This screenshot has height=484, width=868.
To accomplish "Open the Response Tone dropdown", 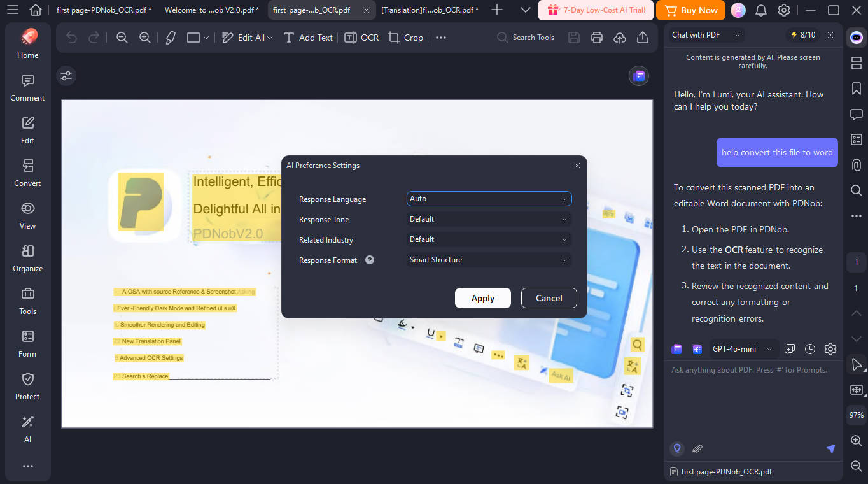I will pyautogui.click(x=489, y=219).
